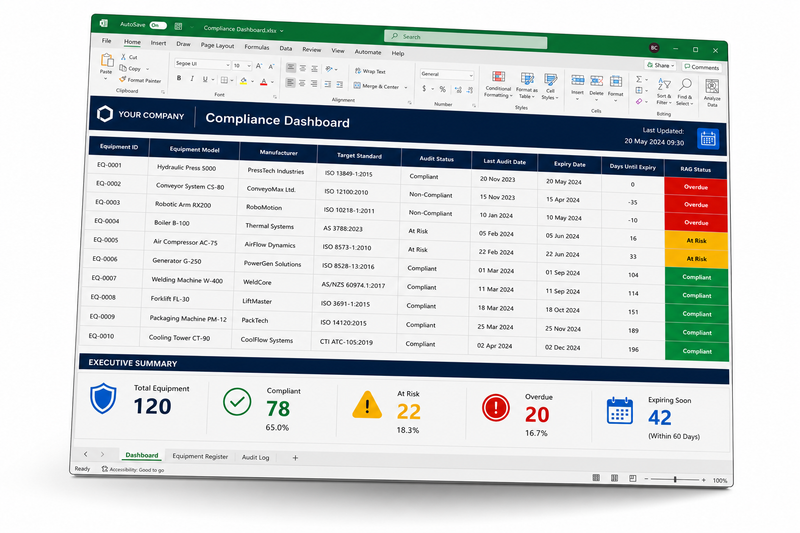Click the Wrap Text button
The image size is (800, 533).
[370, 71]
